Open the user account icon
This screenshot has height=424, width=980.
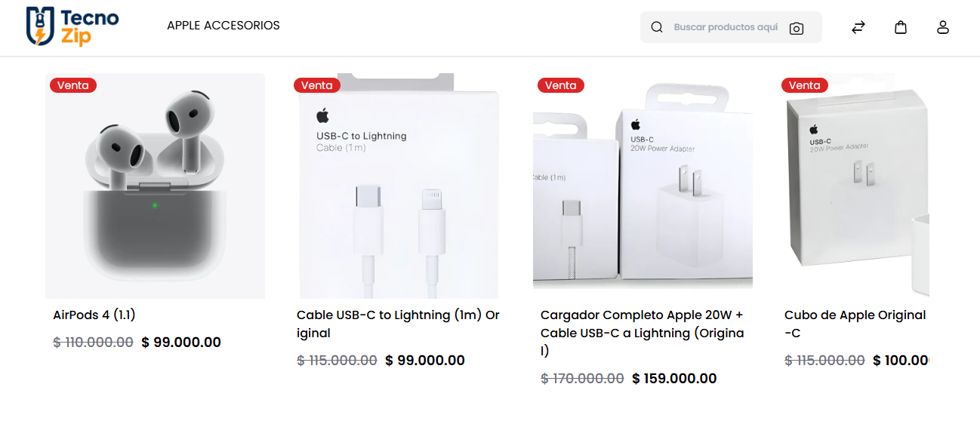pos(943,27)
